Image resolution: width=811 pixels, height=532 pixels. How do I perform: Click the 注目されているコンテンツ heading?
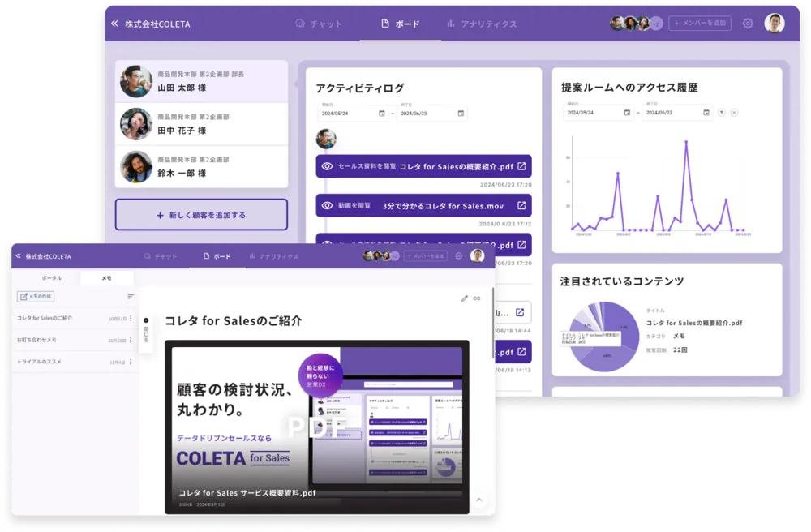tap(622, 281)
